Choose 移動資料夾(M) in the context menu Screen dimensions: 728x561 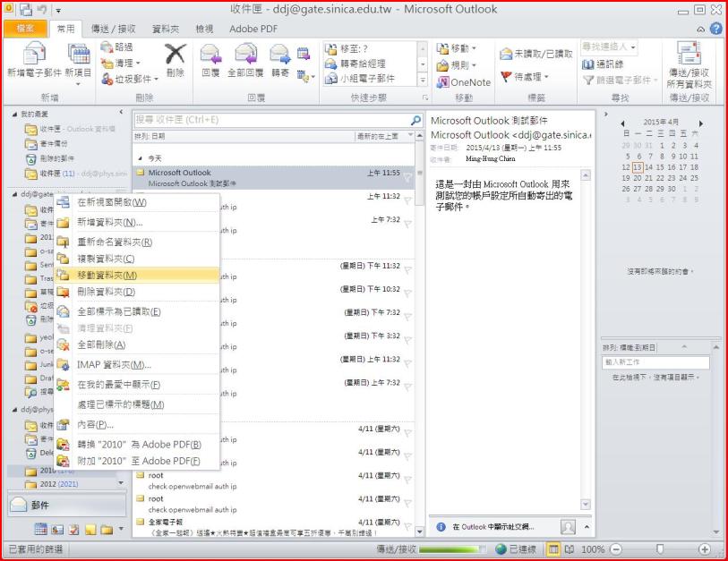(x=136, y=276)
